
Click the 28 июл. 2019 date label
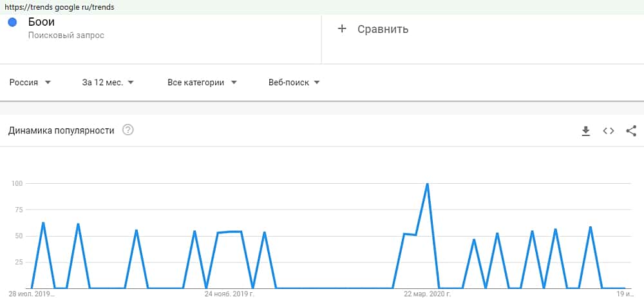32,293
